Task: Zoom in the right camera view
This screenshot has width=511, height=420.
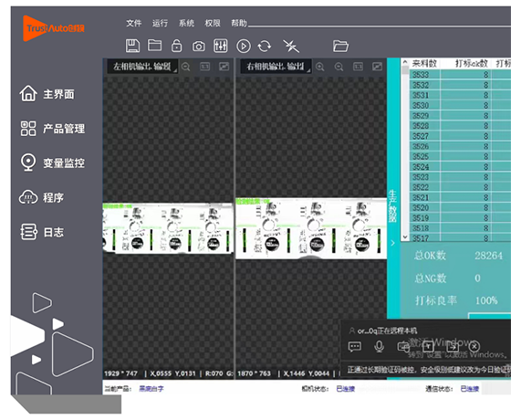Action: pyautogui.click(x=320, y=67)
